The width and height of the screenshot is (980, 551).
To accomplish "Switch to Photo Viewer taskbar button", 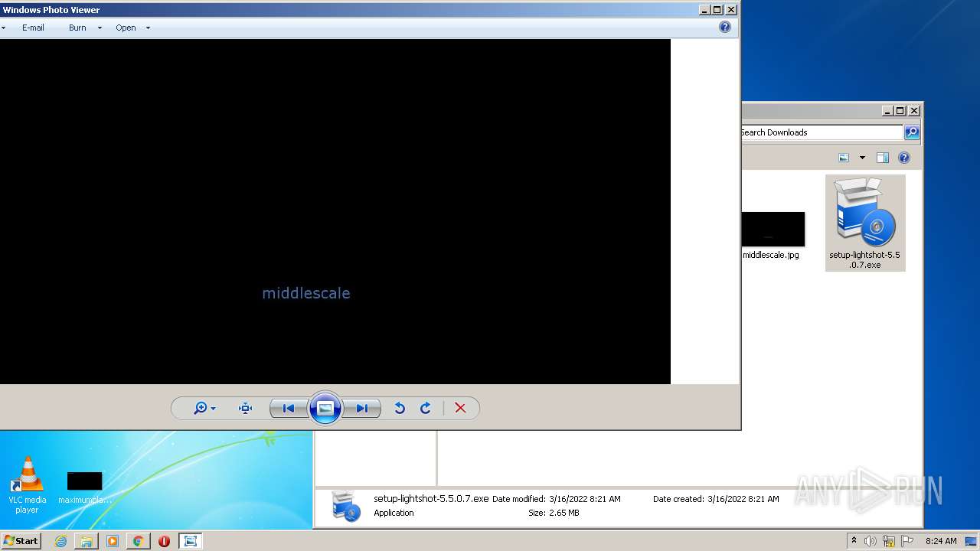I will [190, 541].
